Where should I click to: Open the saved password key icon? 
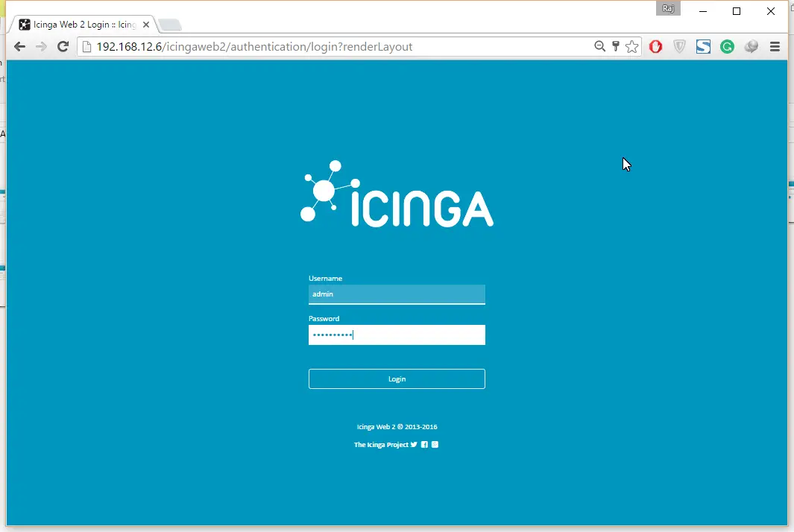[616, 47]
